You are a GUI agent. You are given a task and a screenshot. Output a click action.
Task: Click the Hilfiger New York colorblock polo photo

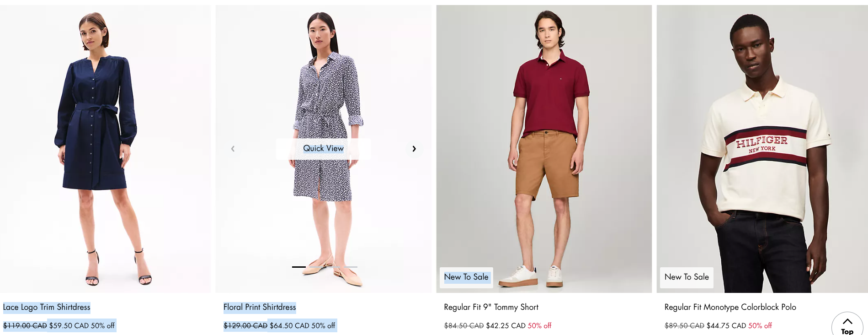[762, 149]
